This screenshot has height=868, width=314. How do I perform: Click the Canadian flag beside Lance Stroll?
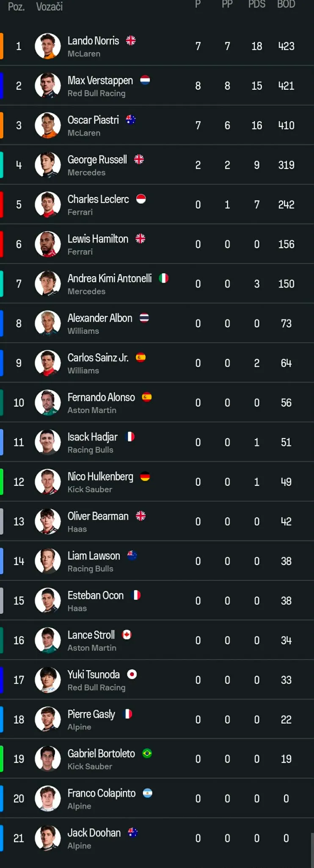coord(127,635)
